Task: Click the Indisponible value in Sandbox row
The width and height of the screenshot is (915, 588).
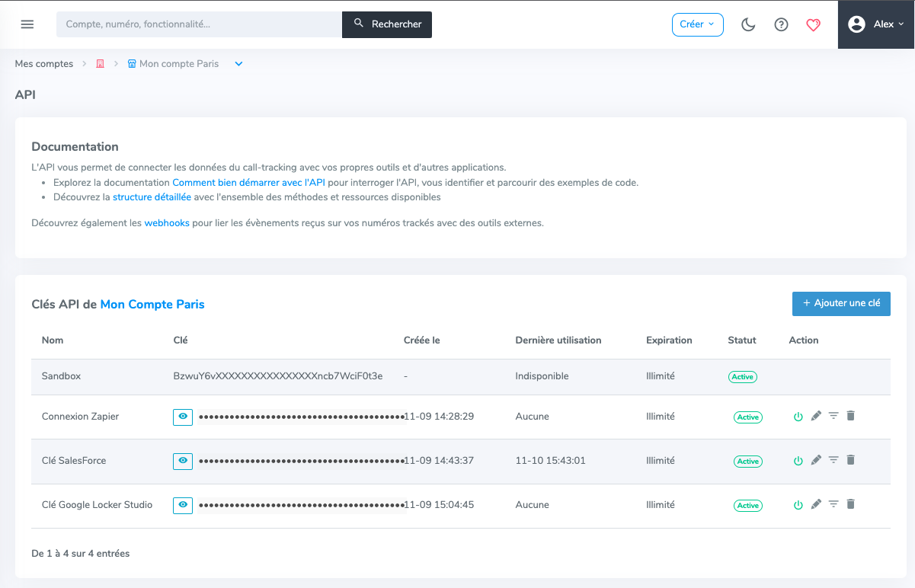Action: click(542, 376)
